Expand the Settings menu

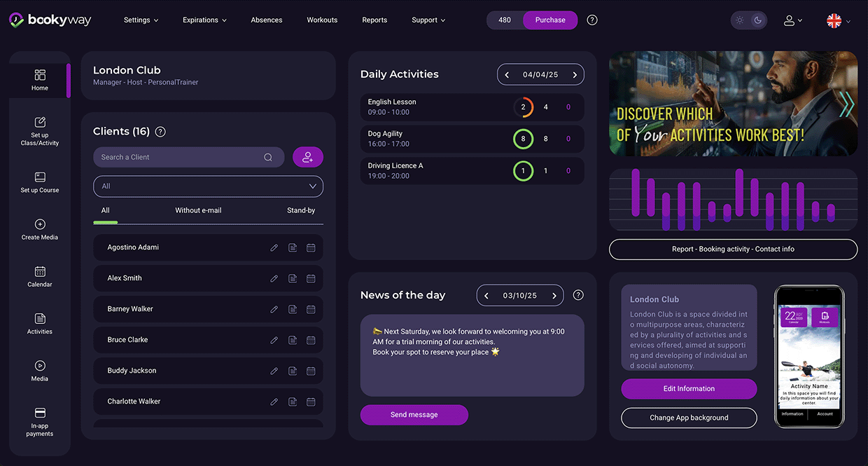point(141,20)
